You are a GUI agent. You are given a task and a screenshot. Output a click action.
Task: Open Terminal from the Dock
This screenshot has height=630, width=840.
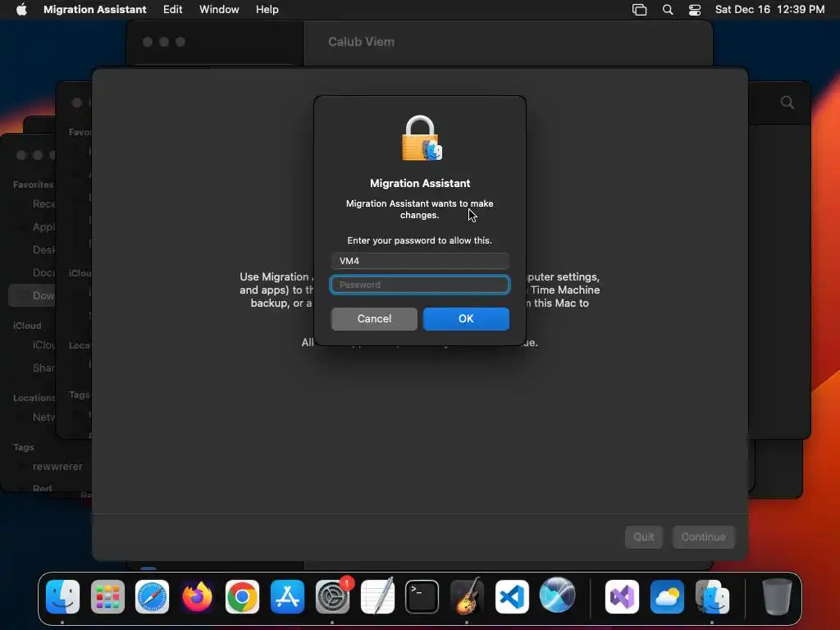coord(422,596)
